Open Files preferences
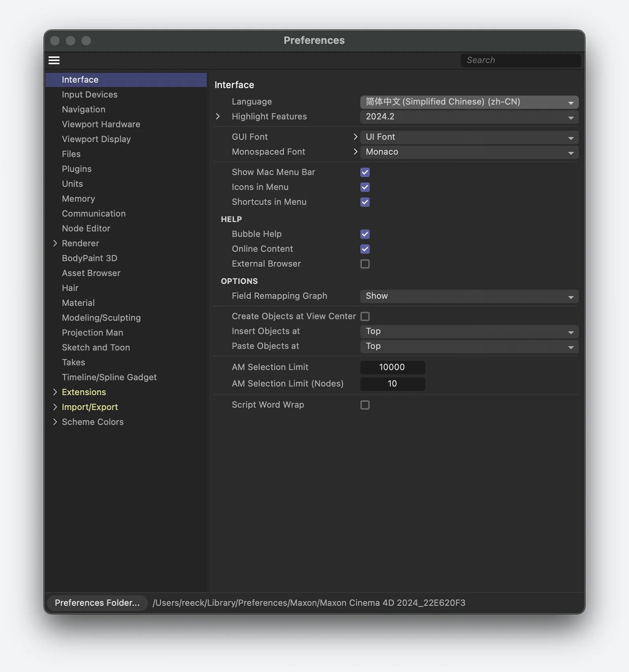629x672 pixels. [71, 154]
